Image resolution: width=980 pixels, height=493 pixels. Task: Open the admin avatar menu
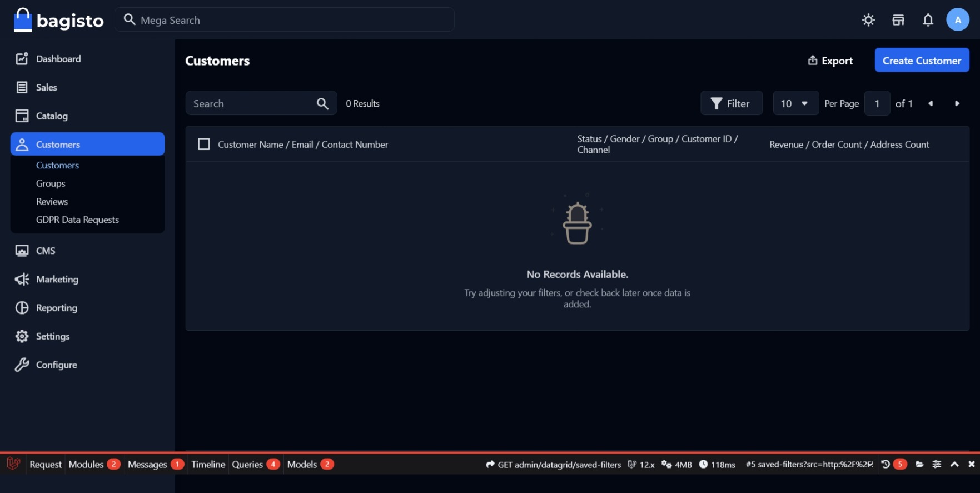click(x=957, y=19)
